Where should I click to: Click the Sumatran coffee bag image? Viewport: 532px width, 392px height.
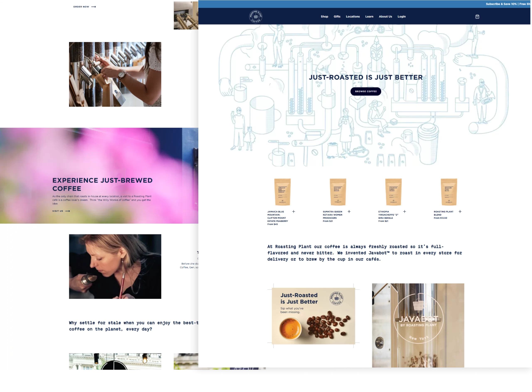[338, 192]
